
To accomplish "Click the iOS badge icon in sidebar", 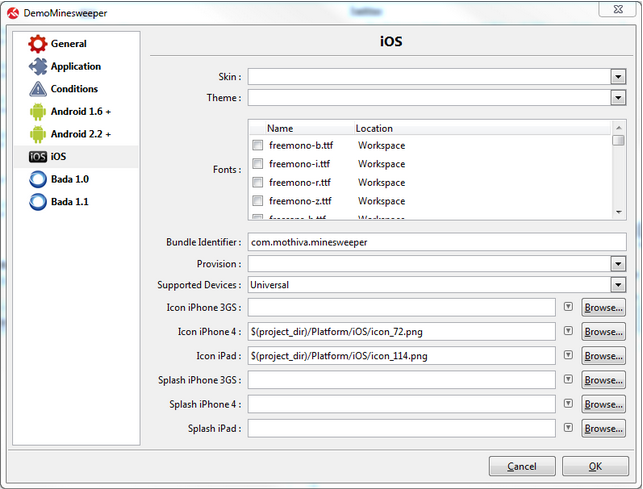I will click(x=38, y=157).
